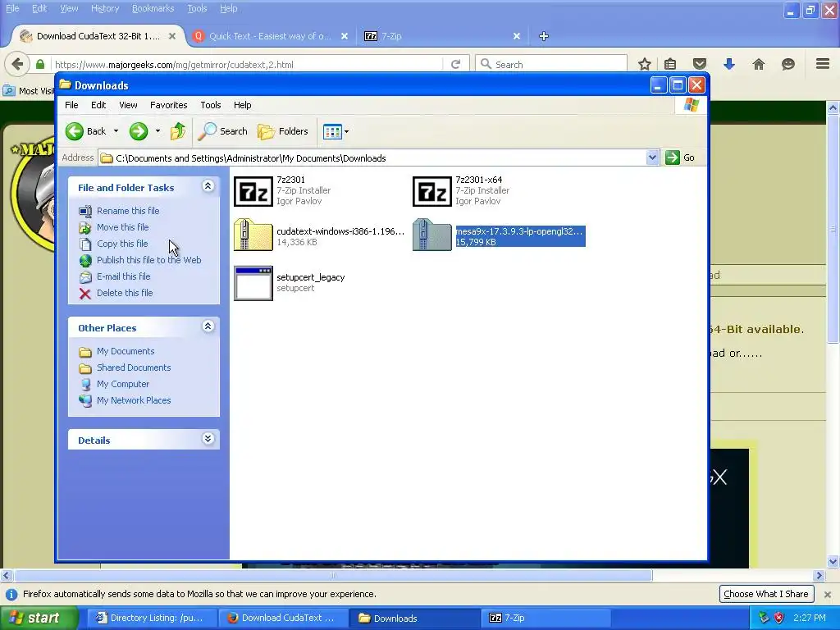Click Move this file task
840x630 pixels.
pyautogui.click(x=123, y=227)
